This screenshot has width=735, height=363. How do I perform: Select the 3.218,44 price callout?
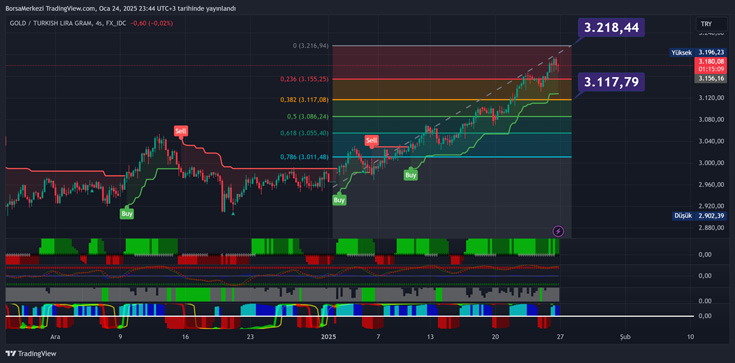pyautogui.click(x=611, y=28)
